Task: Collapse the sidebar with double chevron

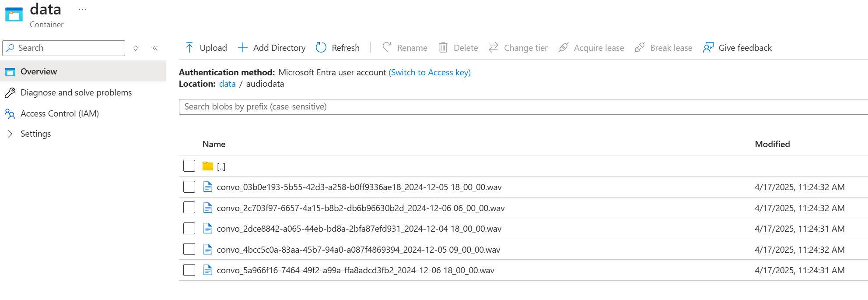Action: pyautogui.click(x=155, y=48)
